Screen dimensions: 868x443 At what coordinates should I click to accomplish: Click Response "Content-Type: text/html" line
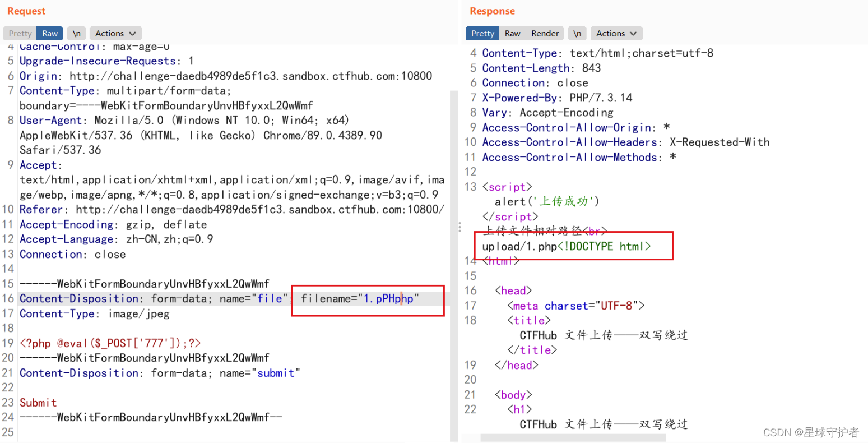click(598, 53)
